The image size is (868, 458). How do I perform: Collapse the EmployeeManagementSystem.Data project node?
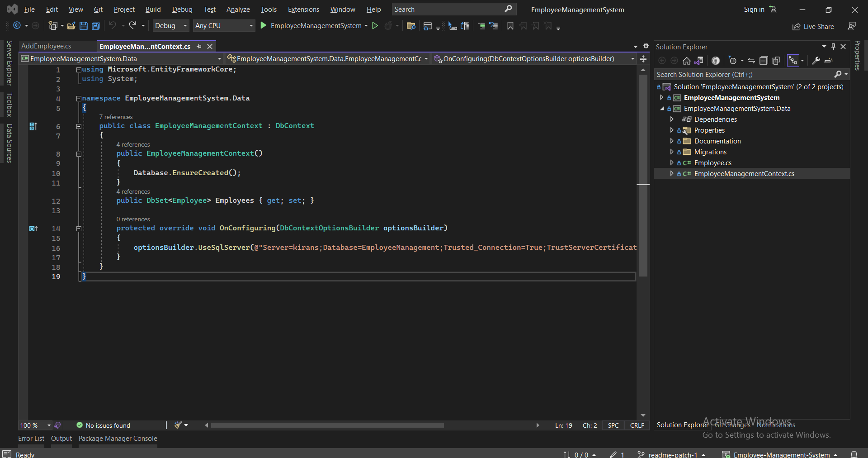[662, 109]
